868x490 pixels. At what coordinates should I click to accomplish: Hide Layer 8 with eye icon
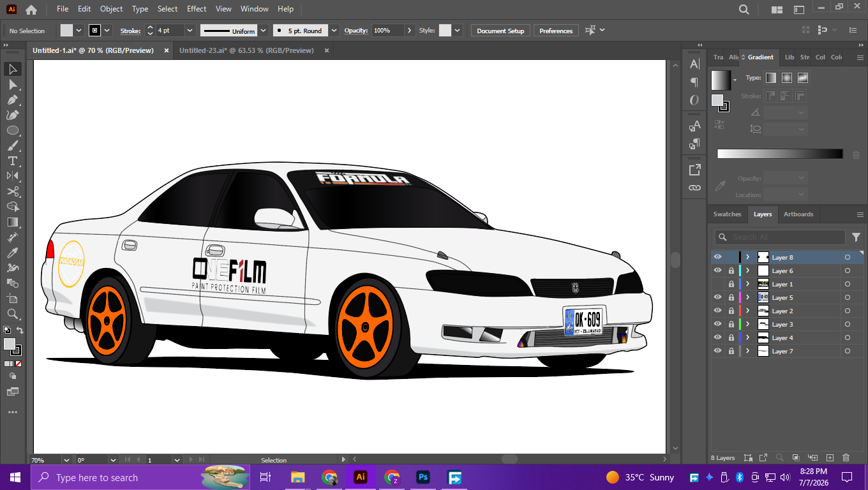[x=718, y=257]
